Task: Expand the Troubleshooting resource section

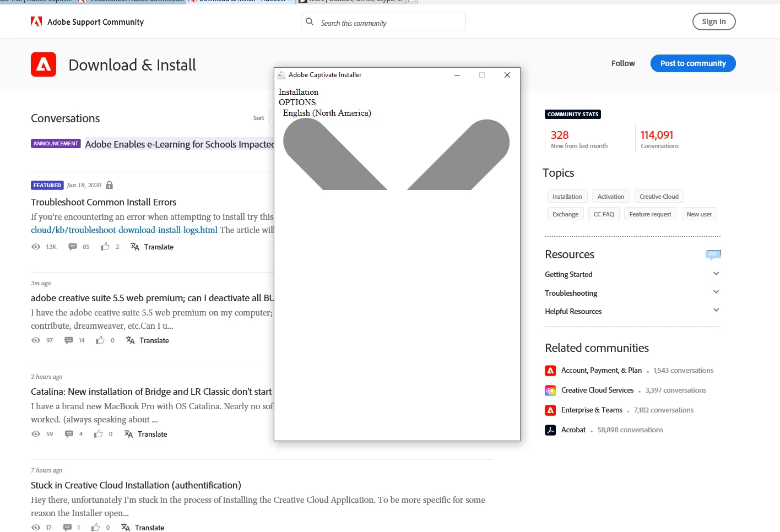Action: tap(716, 292)
